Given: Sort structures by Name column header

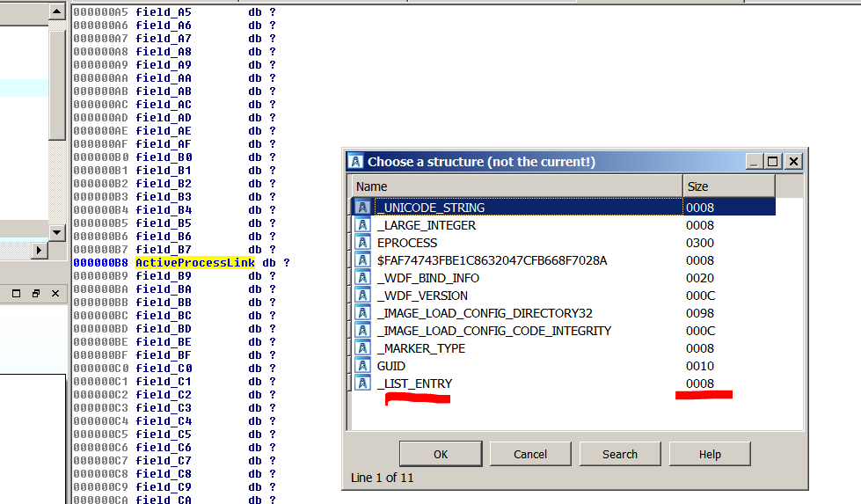Looking at the screenshot, I should point(516,186).
